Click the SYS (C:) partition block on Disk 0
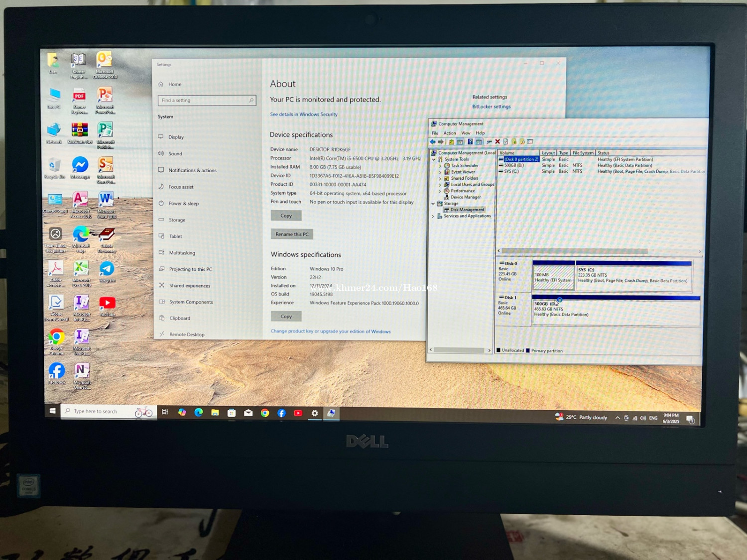The width and height of the screenshot is (747, 560). click(633, 275)
